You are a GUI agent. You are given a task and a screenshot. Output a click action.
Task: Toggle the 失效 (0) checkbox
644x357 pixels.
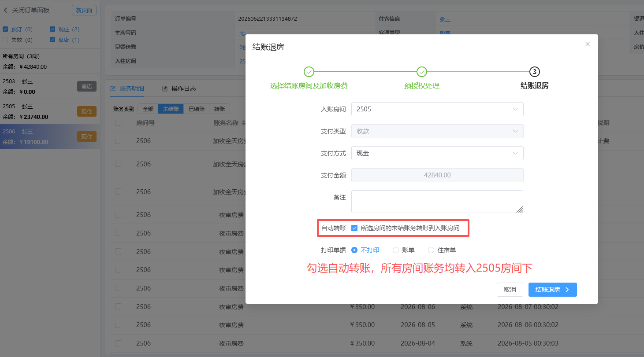point(5,40)
